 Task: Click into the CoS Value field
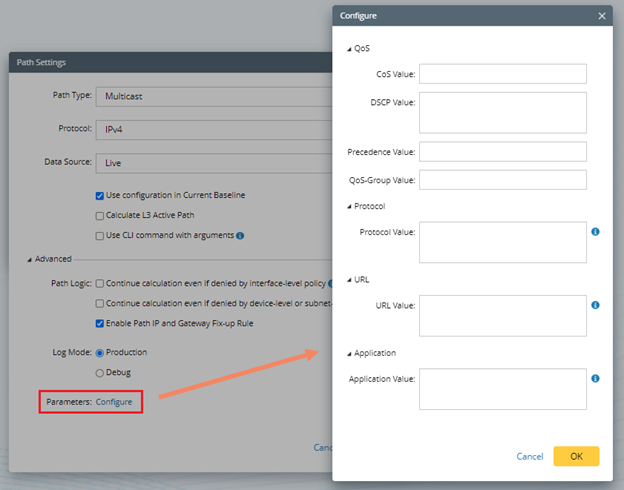click(x=502, y=73)
